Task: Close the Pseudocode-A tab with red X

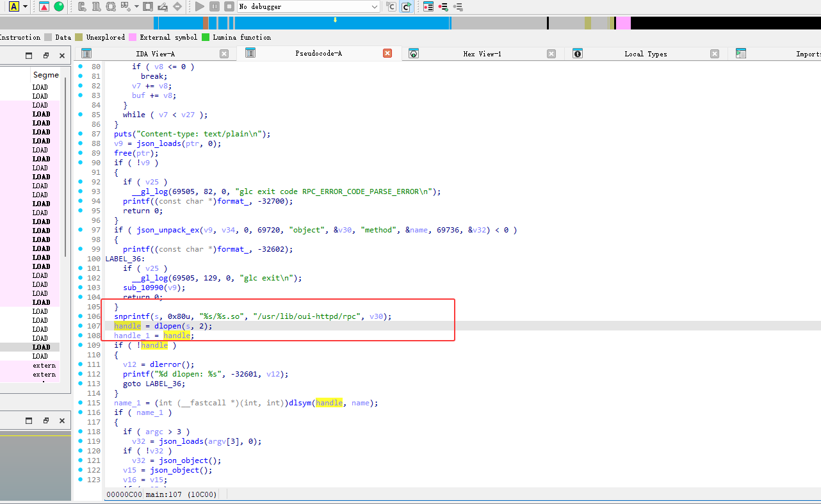Action: point(387,53)
